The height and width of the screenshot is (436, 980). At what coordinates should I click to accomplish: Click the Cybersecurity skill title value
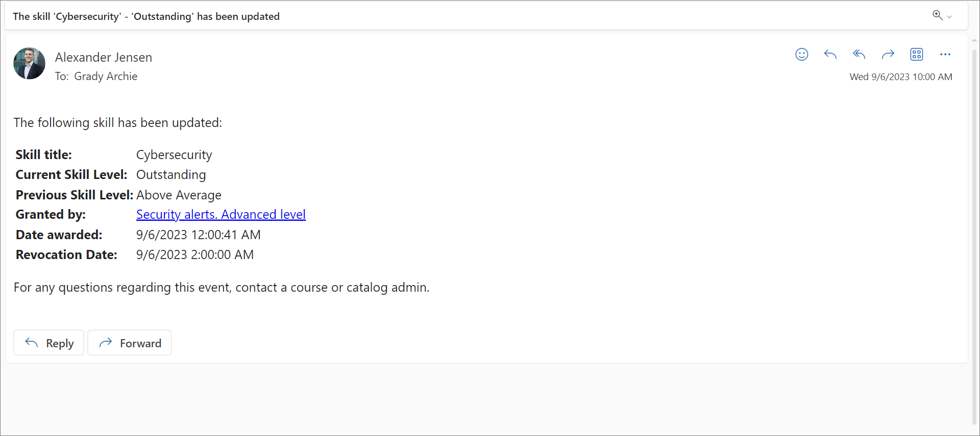[x=174, y=155]
